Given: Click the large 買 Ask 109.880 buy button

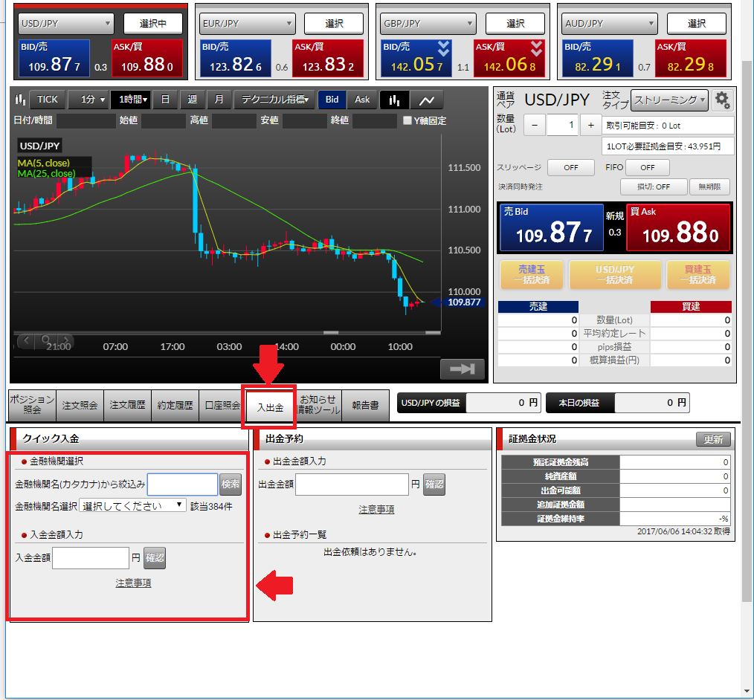Looking at the screenshot, I should point(678,227).
